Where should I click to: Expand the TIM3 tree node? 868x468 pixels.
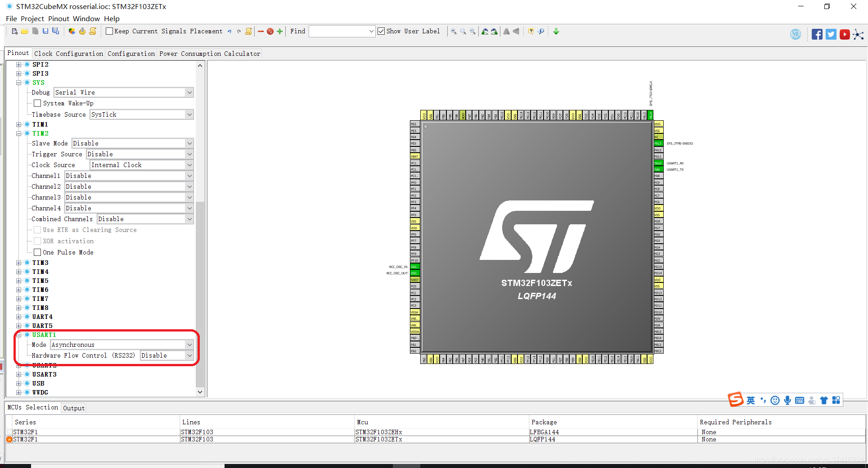click(19, 263)
